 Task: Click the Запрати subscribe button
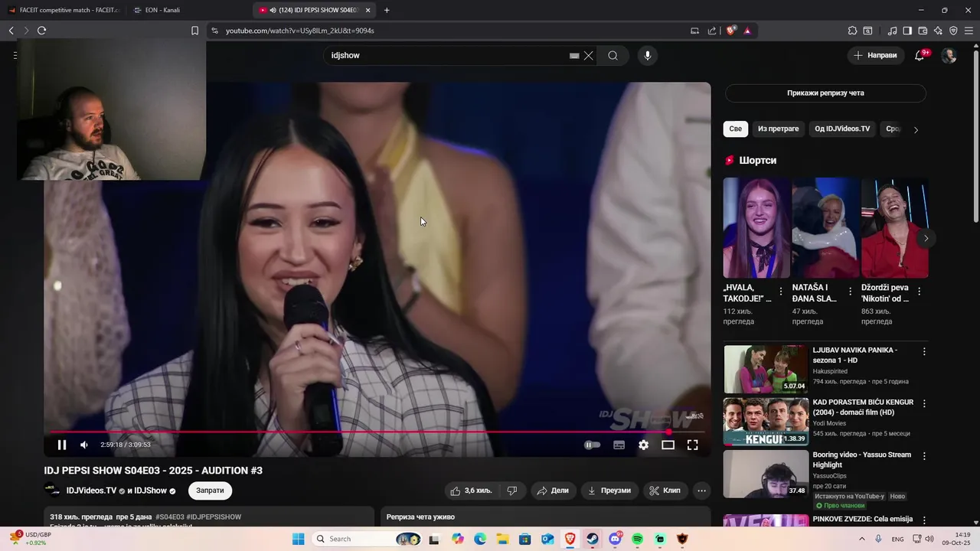(210, 491)
